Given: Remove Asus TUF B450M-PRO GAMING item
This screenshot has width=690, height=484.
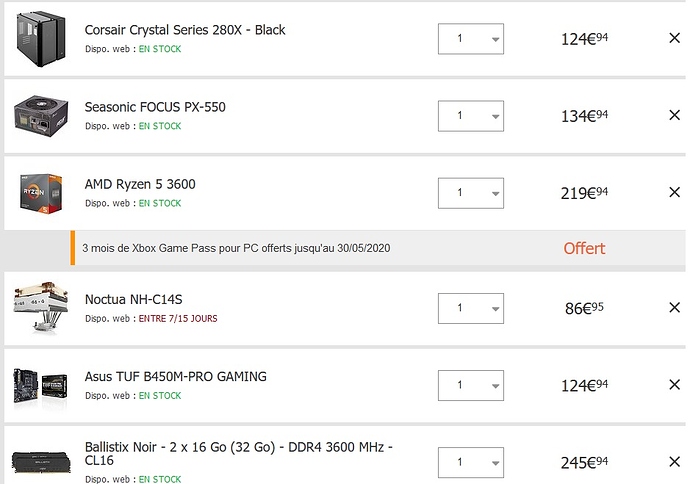Looking at the screenshot, I should [674, 385].
